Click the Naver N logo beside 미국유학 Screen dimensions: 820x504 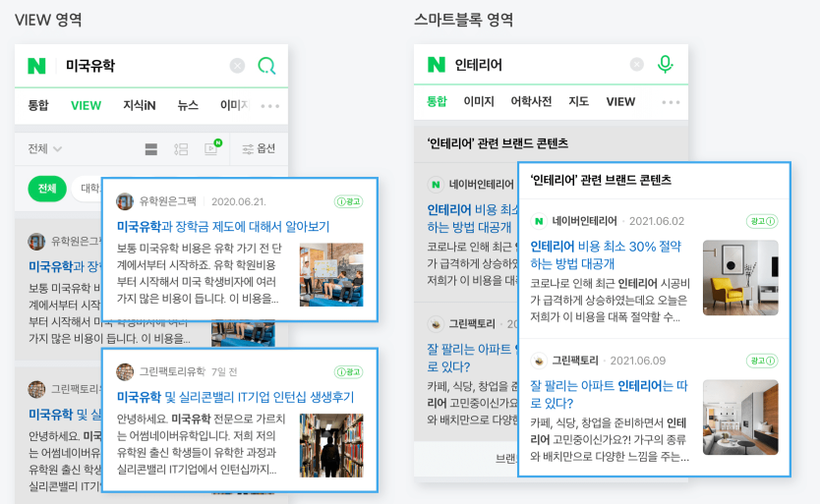pos(36,66)
